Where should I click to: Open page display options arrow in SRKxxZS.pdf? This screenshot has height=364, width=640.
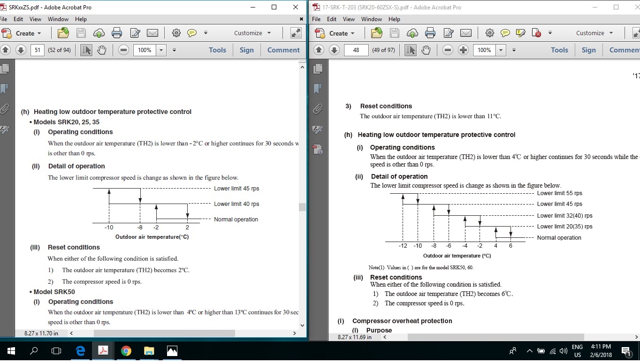(174, 50)
